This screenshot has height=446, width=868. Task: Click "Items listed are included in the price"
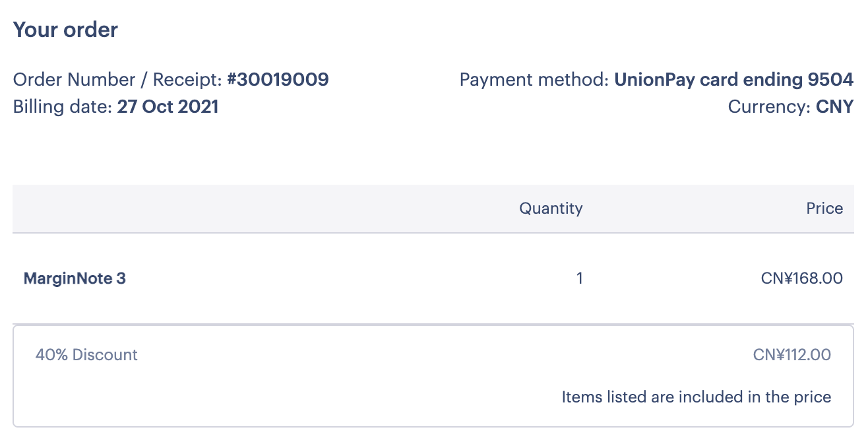click(696, 397)
